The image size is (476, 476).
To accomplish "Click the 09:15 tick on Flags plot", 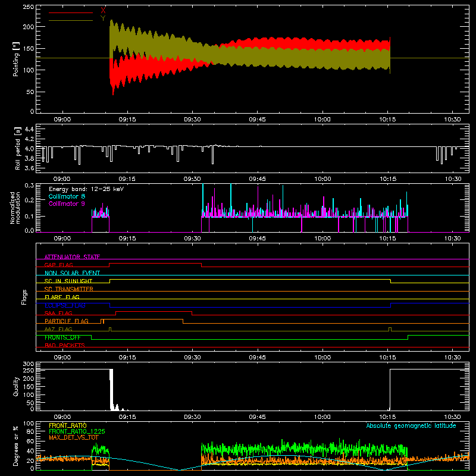I will click(127, 358).
